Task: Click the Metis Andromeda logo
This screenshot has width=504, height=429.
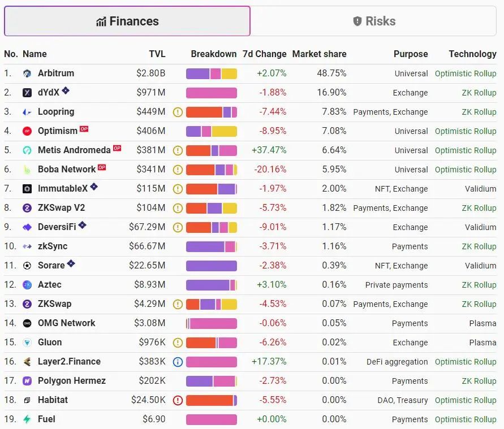Action: pyautogui.click(x=27, y=150)
